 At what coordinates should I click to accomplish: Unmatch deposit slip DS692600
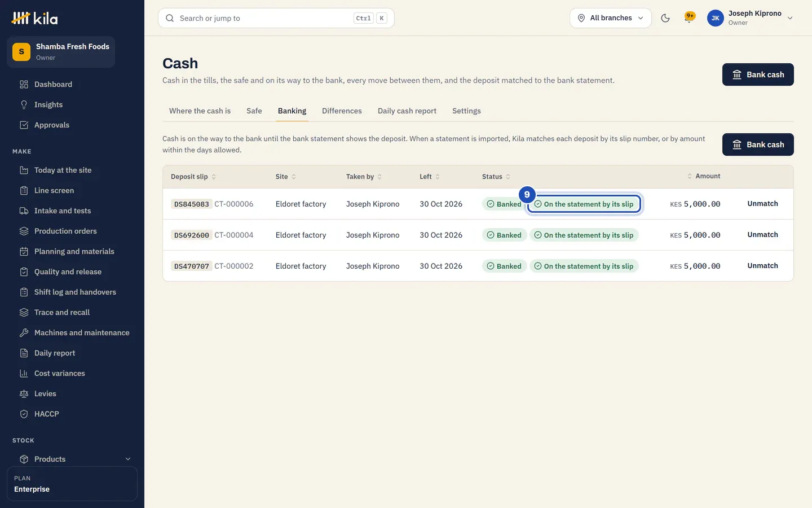(x=762, y=235)
